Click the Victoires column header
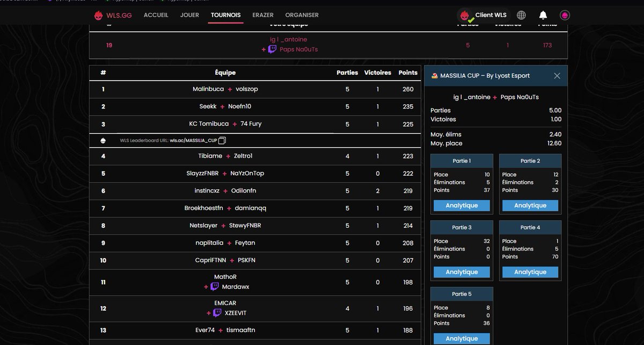 click(378, 73)
